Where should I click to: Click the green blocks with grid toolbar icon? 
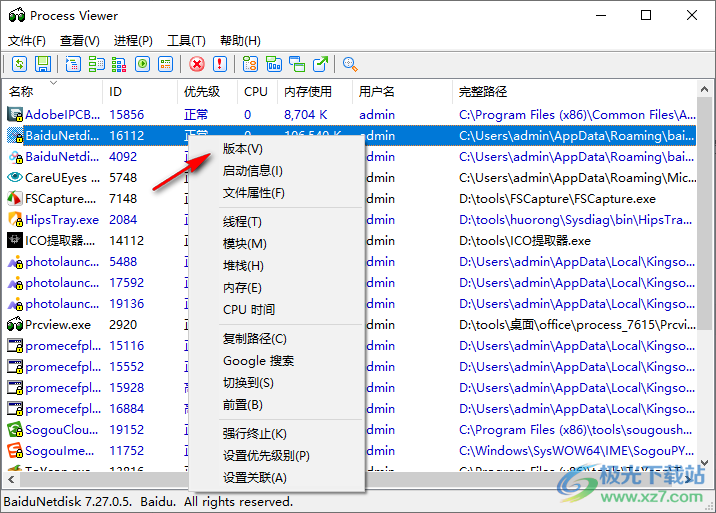coord(96,64)
